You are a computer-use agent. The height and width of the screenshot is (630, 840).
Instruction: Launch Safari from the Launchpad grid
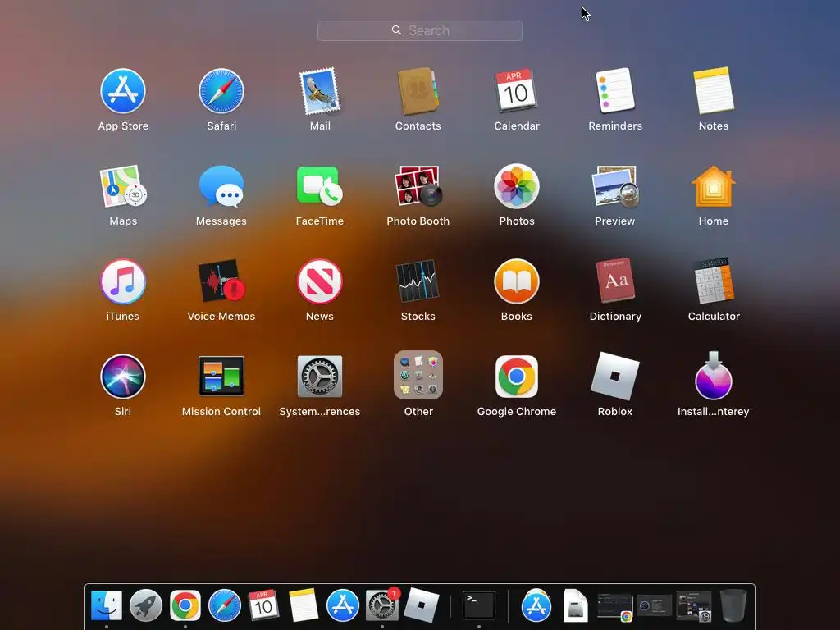click(x=221, y=91)
